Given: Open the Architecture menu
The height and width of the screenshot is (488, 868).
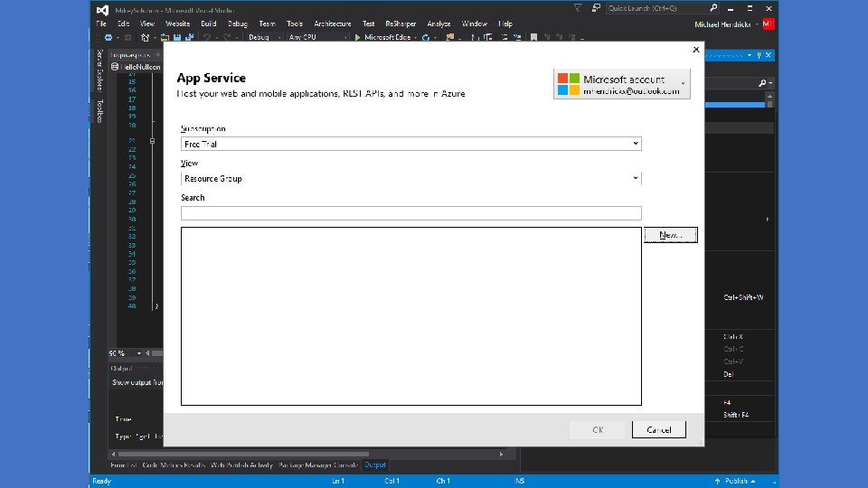Looking at the screenshot, I should click(x=333, y=23).
